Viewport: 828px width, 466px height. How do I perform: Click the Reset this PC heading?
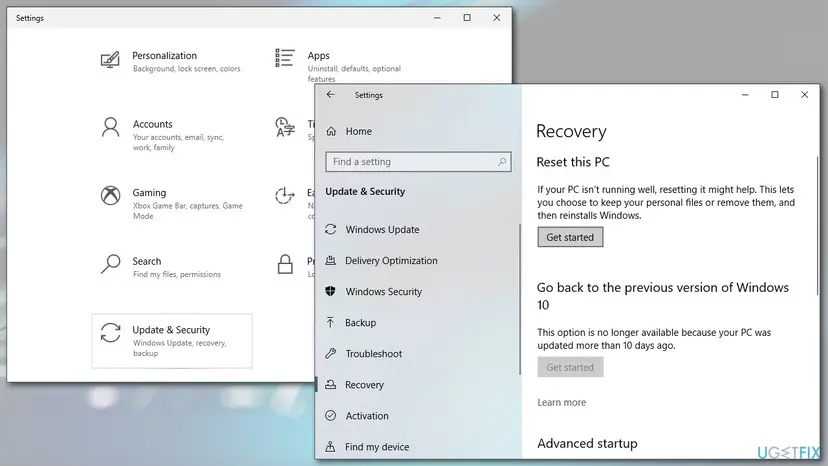[x=573, y=162]
